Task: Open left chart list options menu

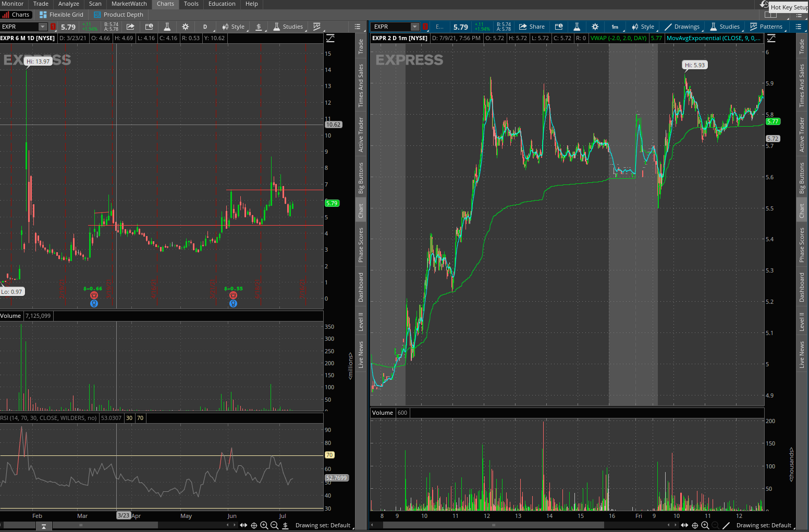Action: (x=357, y=27)
